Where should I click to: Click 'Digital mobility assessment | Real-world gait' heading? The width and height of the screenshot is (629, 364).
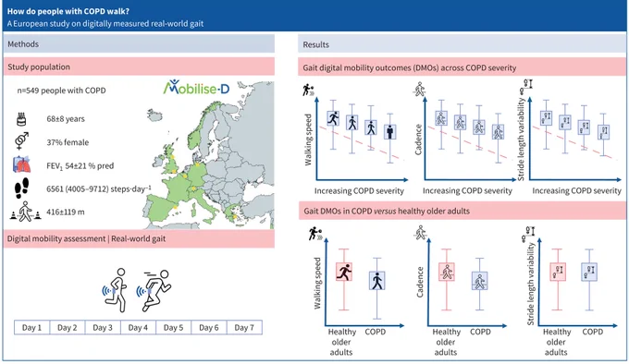(86, 238)
